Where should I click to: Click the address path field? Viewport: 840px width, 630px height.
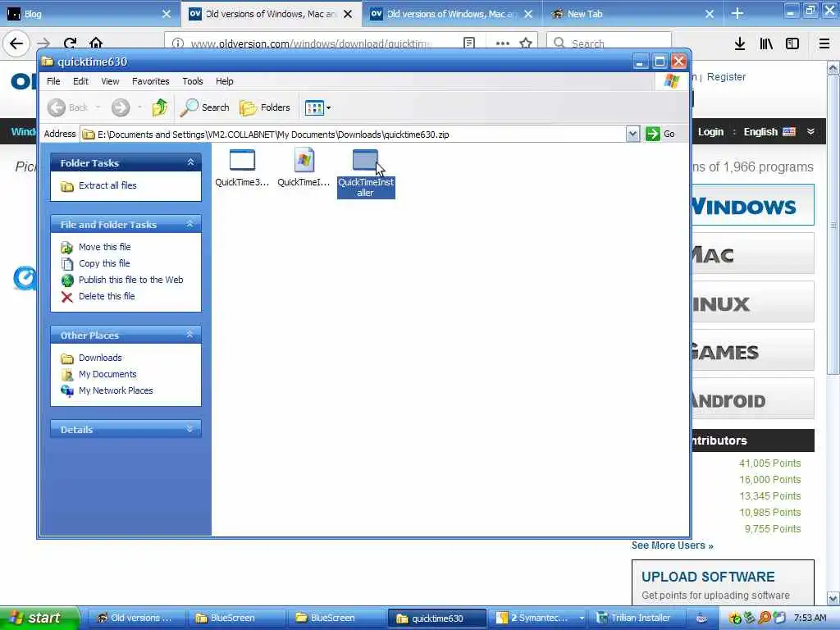(353, 135)
